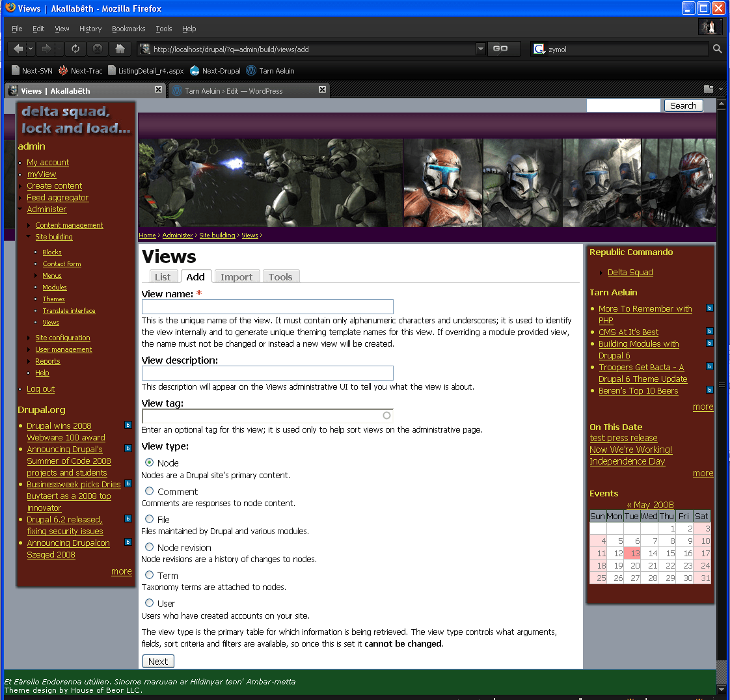Screen dimensions: 730x700
Task: Open the History menu
Action: point(90,29)
